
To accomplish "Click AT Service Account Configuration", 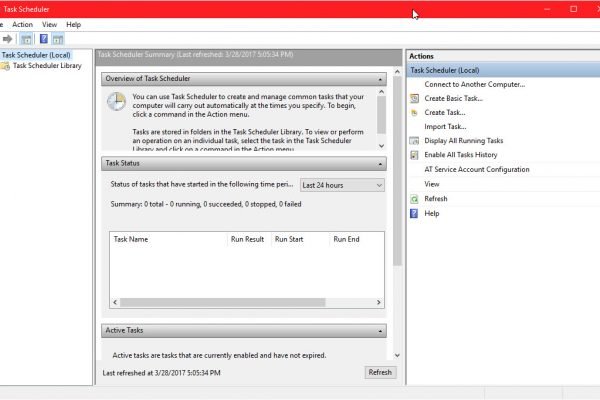I will (477, 169).
